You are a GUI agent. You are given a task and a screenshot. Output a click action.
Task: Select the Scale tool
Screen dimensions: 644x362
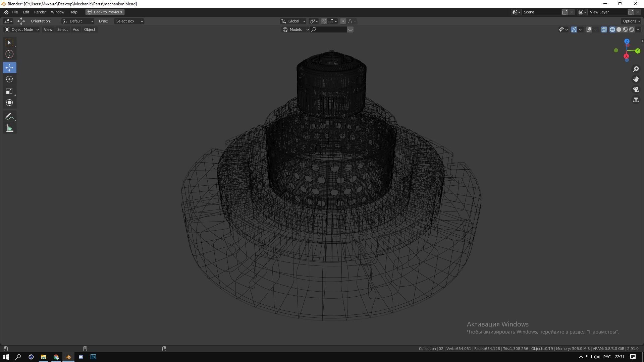point(9,91)
